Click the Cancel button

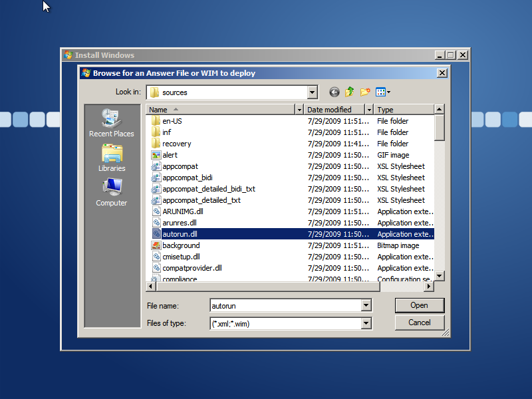(x=419, y=323)
